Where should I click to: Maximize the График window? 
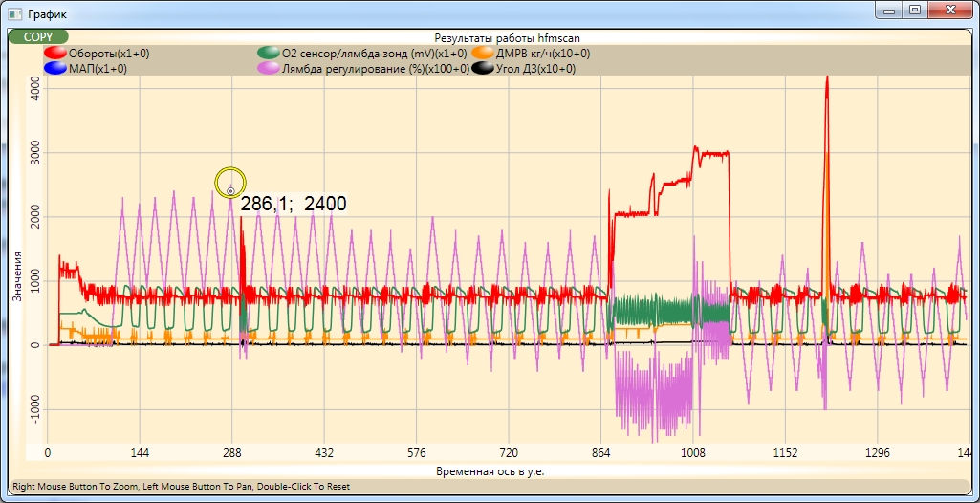tap(914, 11)
